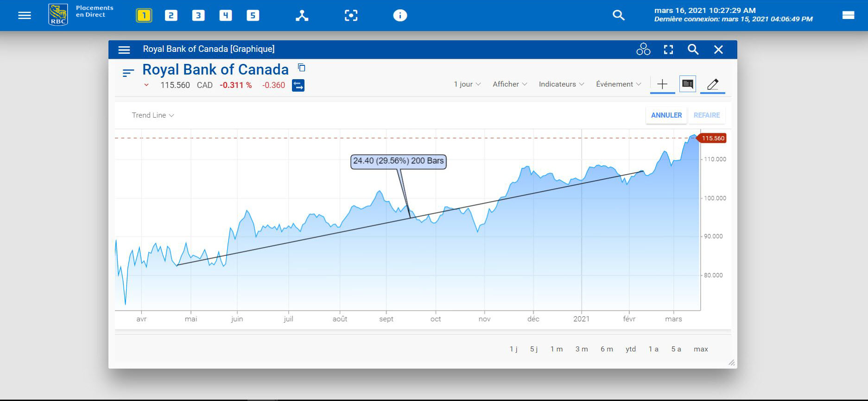The width and height of the screenshot is (868, 401).
Task: Switch to workspace 3
Action: [198, 15]
